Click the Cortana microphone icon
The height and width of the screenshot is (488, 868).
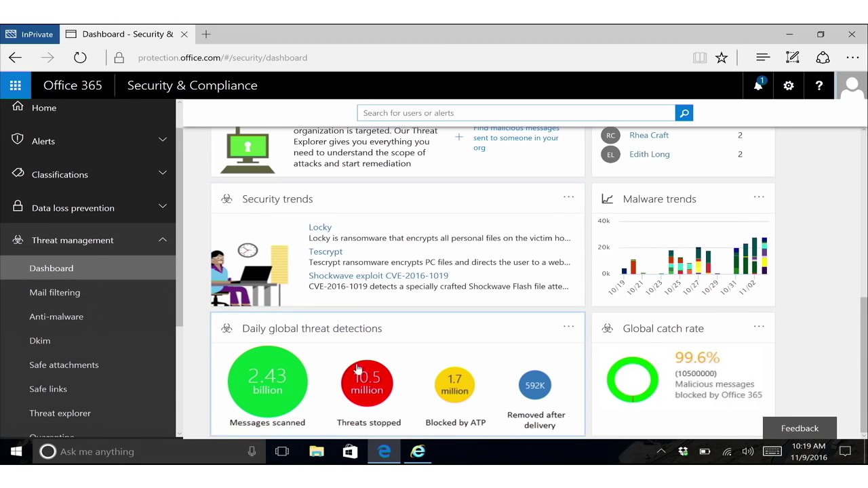[x=252, y=451]
